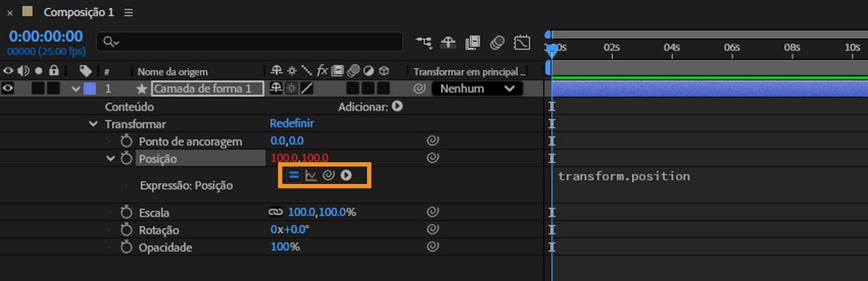
Task: Click the stopwatch for Ponto de ancoragem
Action: coord(127,141)
